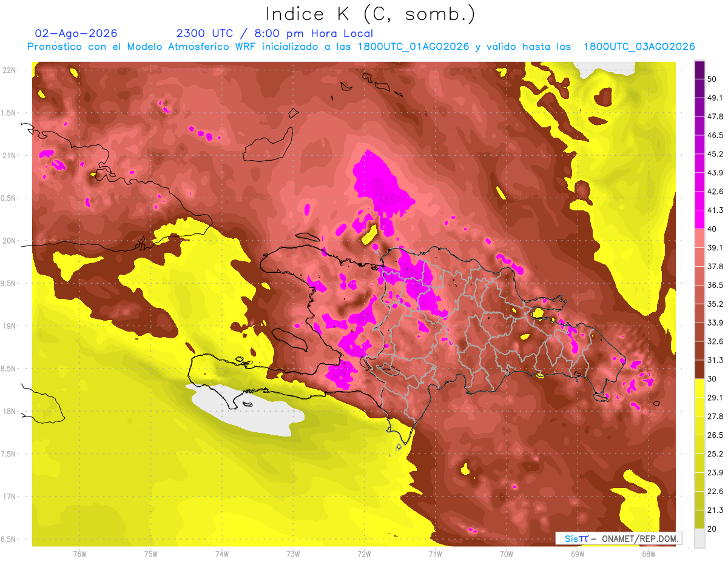
Task: Click the color scale value "27.8"
Action: pyautogui.click(x=715, y=416)
